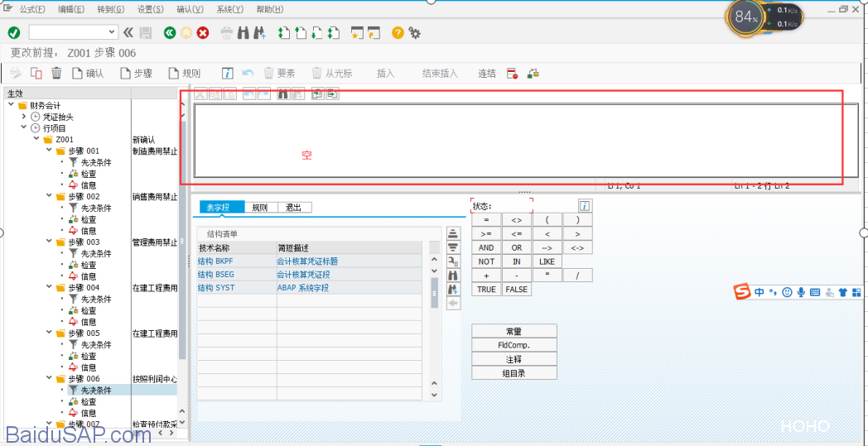868x446 pixels.
Task: Click the trash Delete icon left of 确认
Action: 56,73
